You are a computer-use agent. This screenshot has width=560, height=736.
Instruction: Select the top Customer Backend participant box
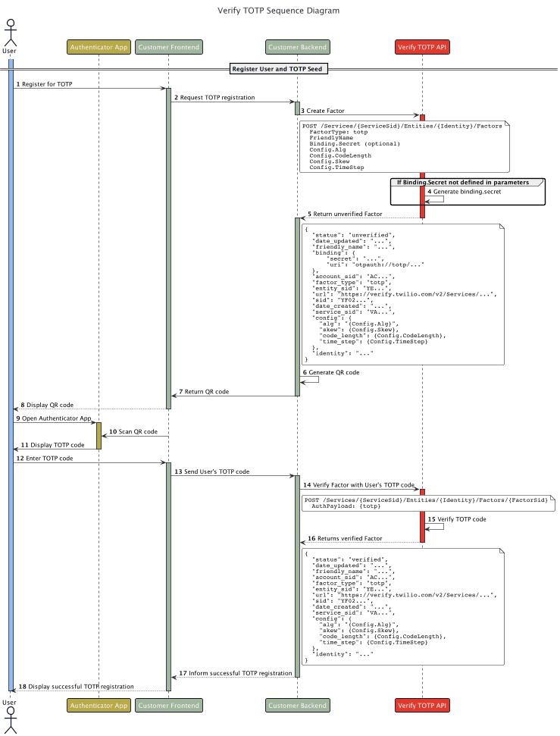(297, 48)
